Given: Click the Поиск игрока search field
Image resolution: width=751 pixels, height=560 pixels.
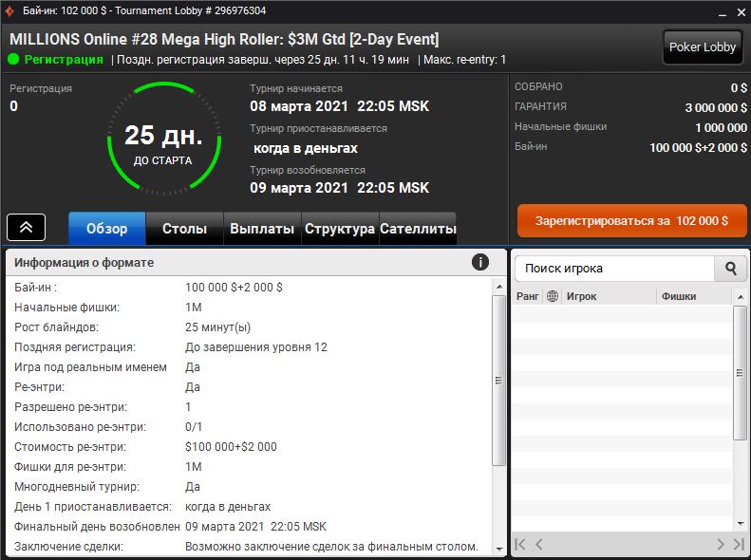Looking at the screenshot, I should point(613,269).
